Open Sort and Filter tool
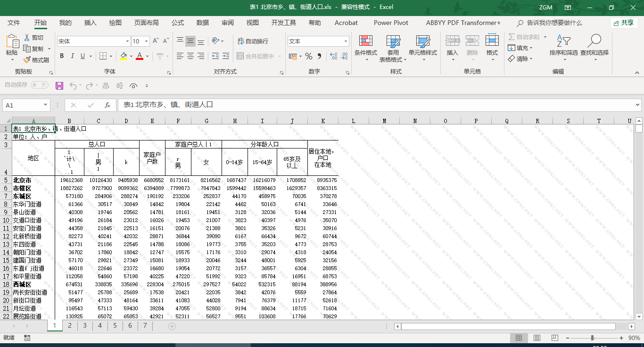Image resolution: width=644 pixels, height=347 pixels. pyautogui.click(x=563, y=41)
